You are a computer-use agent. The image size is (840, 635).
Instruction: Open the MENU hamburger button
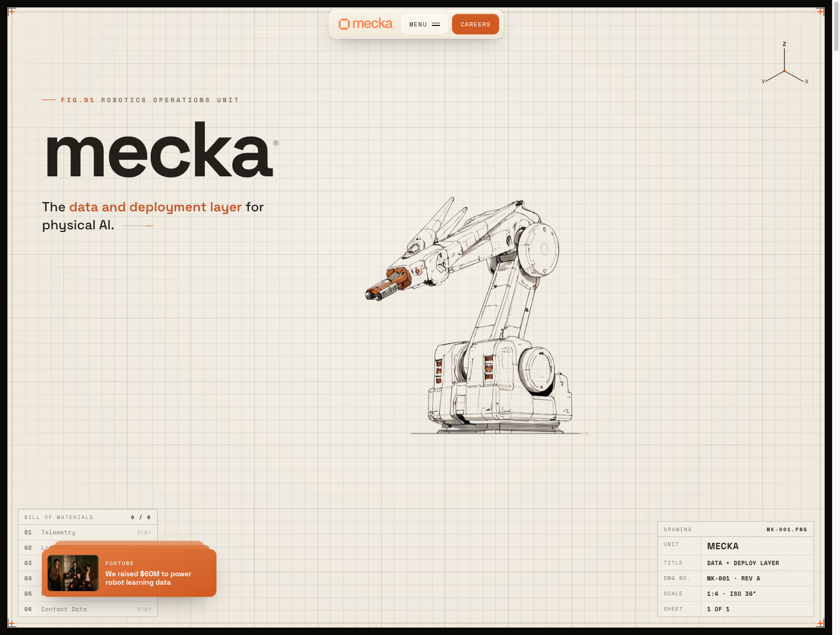coord(424,24)
